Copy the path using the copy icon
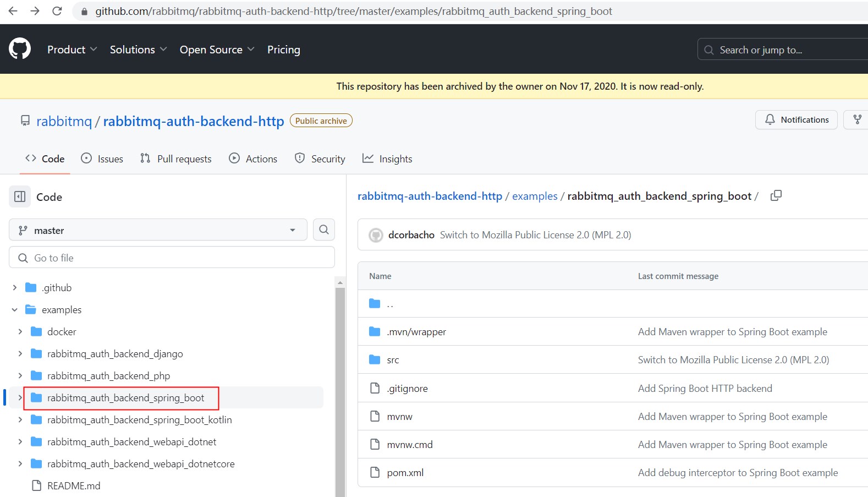The image size is (868, 497). (776, 196)
